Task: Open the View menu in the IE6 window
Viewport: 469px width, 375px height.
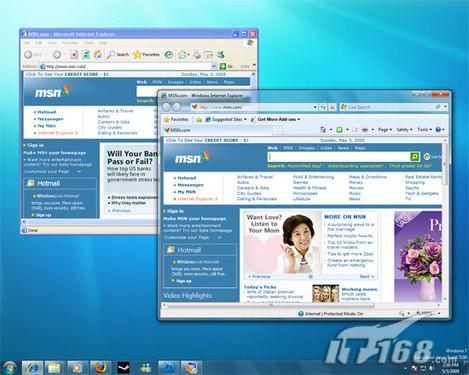Action: coord(52,43)
